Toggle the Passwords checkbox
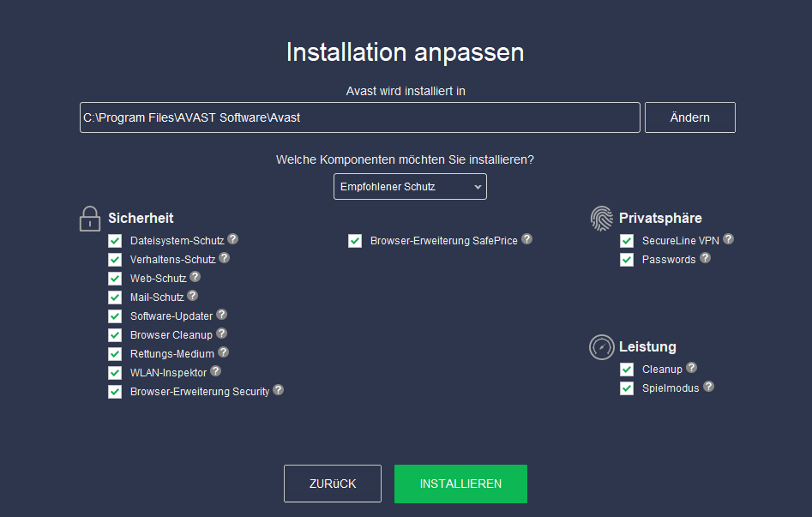Image resolution: width=812 pixels, height=517 pixels. click(x=627, y=260)
